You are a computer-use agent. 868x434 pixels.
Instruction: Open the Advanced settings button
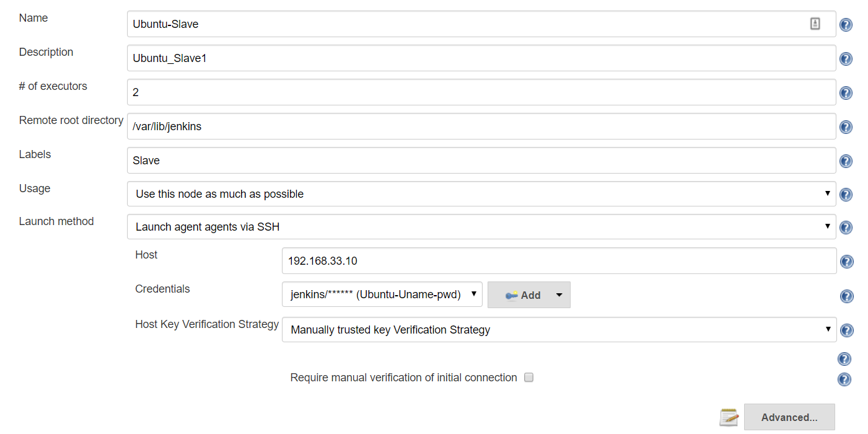coord(789,417)
